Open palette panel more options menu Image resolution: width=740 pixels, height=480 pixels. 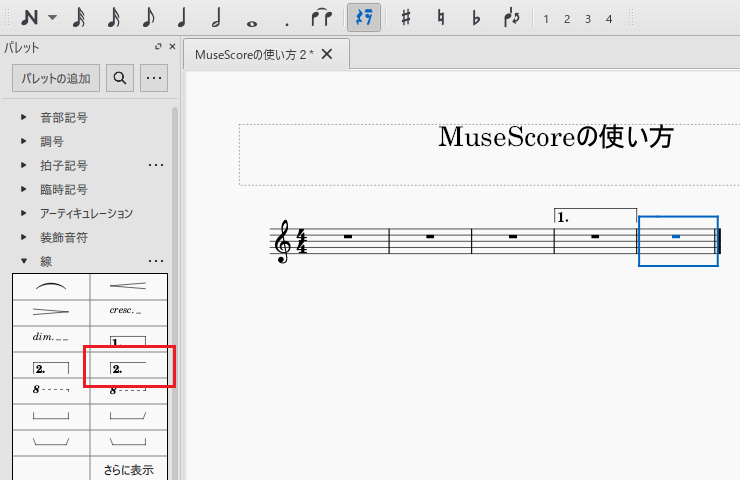point(154,78)
